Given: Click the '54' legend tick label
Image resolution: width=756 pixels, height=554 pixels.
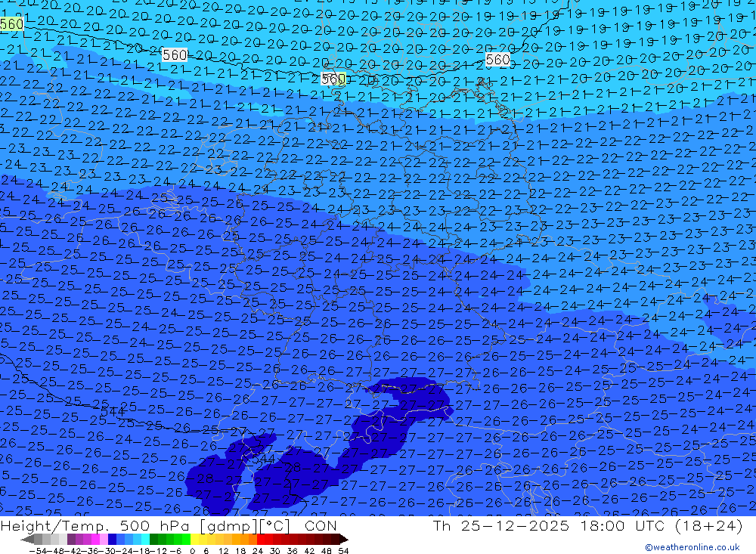Looking at the screenshot, I should [x=343, y=551].
